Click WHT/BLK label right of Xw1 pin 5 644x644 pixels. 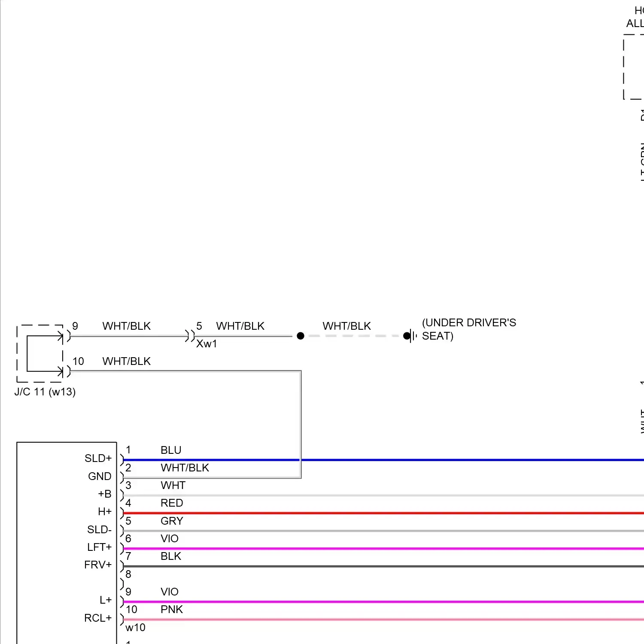point(240,326)
